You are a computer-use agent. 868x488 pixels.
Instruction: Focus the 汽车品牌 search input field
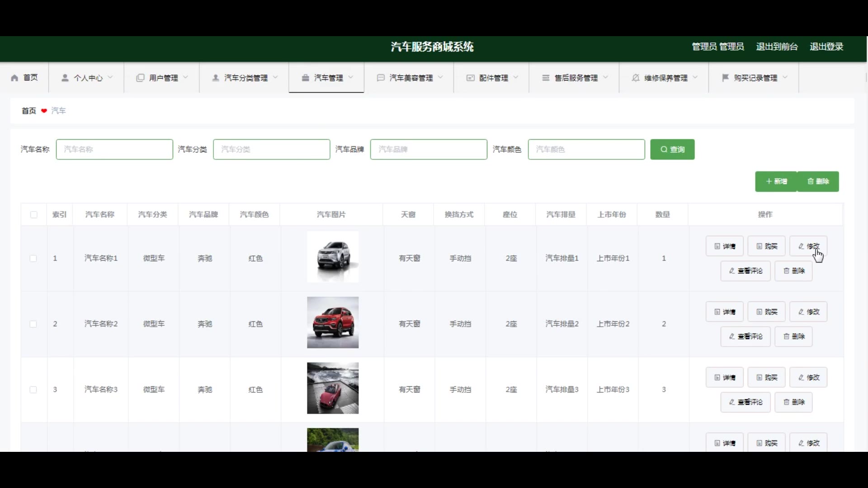428,149
